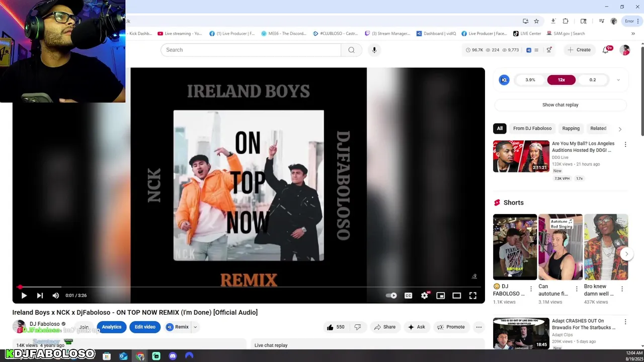
Task: Open Chrome media control icon
Action: point(601,21)
